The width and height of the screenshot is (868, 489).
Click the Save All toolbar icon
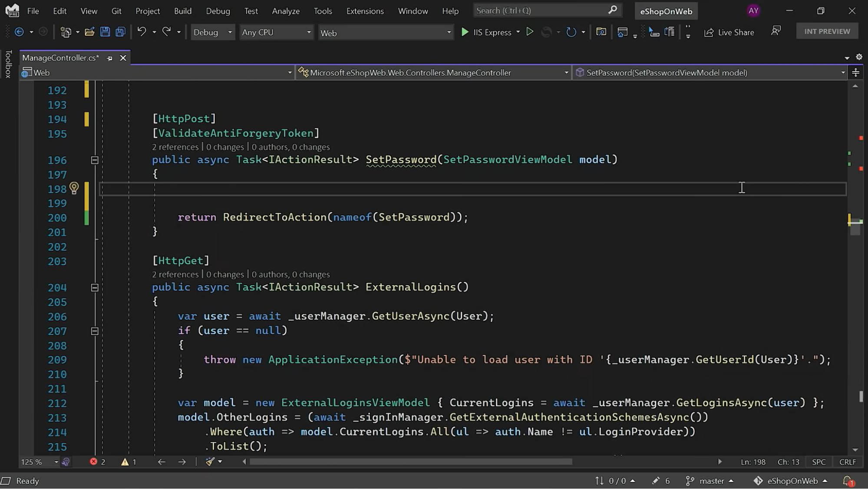[120, 32]
